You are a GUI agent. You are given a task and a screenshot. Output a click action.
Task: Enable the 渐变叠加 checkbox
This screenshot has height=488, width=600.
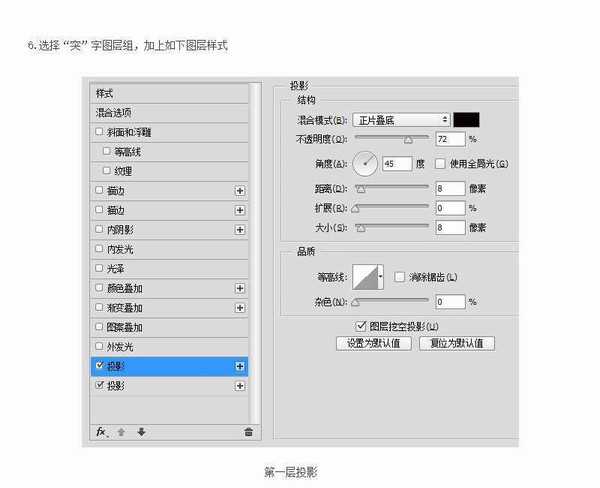pos(99,307)
